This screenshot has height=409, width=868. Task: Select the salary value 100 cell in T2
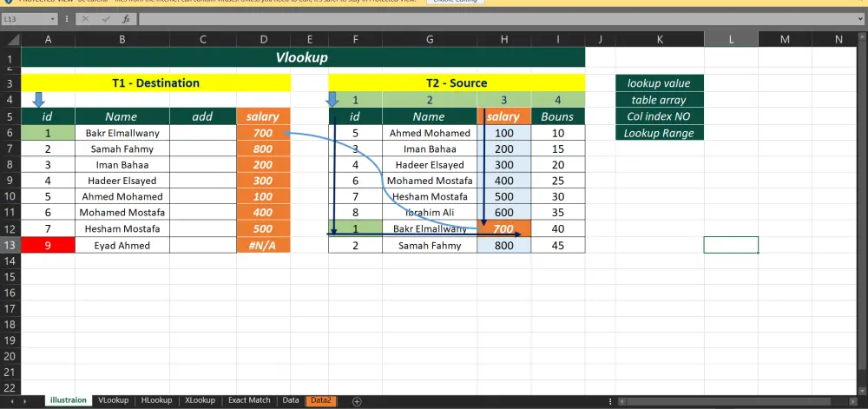[503, 133]
